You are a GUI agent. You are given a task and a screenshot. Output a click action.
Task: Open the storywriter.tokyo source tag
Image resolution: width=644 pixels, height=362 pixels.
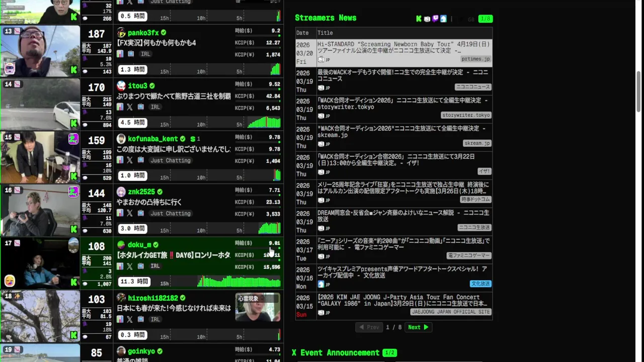tap(466, 115)
